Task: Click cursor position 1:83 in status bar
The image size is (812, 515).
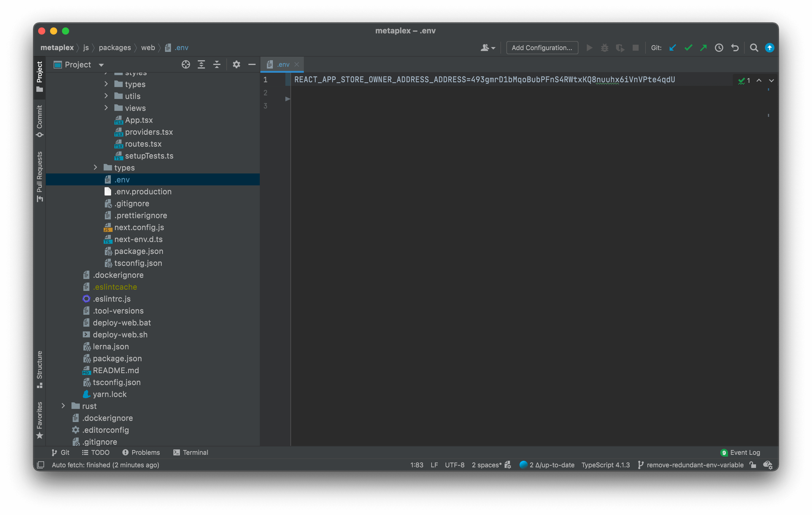Action: click(x=417, y=465)
